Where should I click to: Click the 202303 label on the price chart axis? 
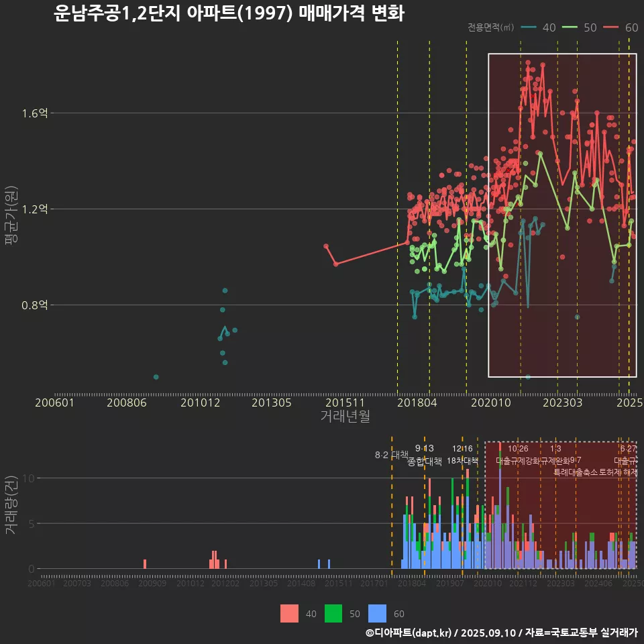pyautogui.click(x=563, y=402)
